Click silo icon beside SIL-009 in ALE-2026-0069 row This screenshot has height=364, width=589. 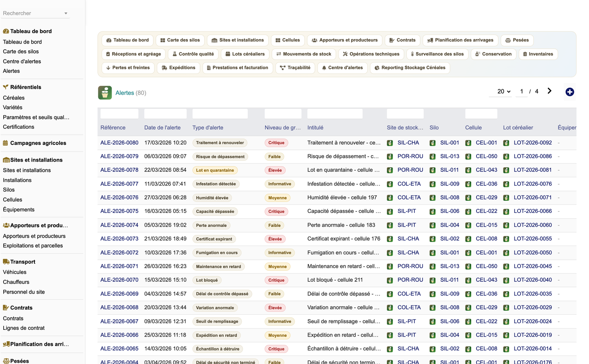pyautogui.click(x=432, y=294)
